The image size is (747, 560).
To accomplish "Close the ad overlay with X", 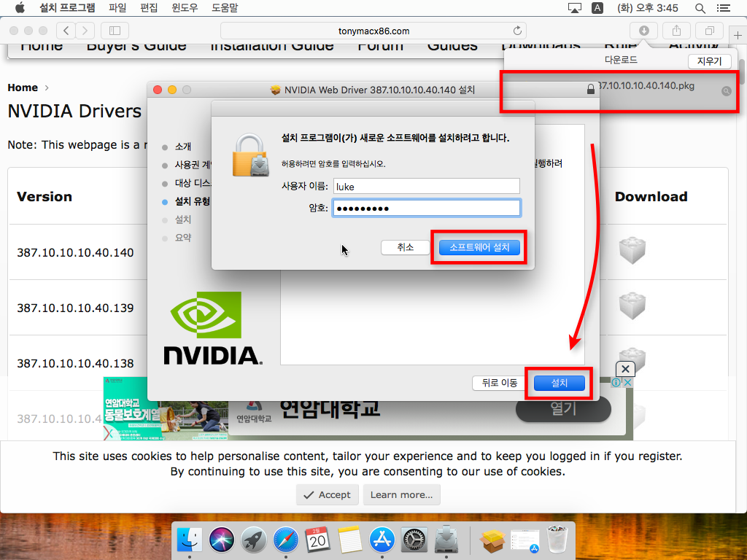I will point(625,368).
